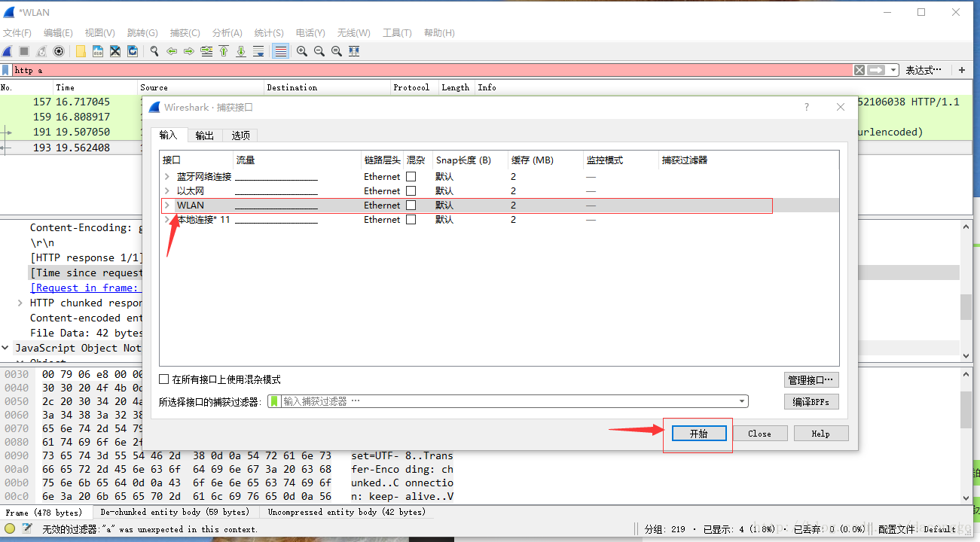Click the zoom in icon in toolbar
This screenshot has height=542, width=980.
[302, 51]
